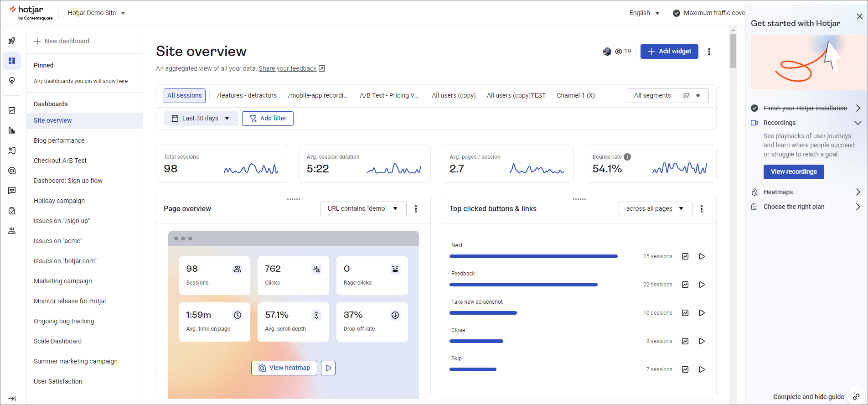Open the surveys clipboard sidebar icon
Image resolution: width=868 pixels, height=405 pixels.
12,211
